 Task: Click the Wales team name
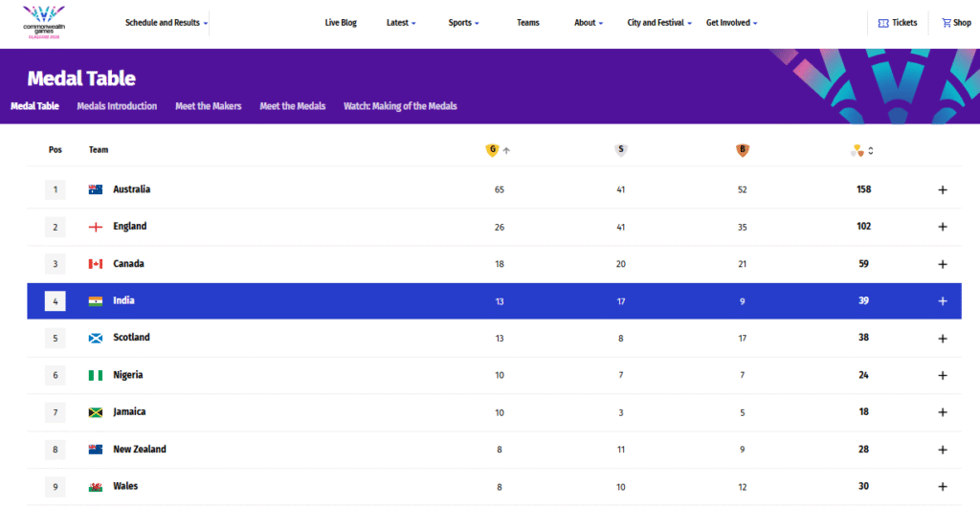125,486
